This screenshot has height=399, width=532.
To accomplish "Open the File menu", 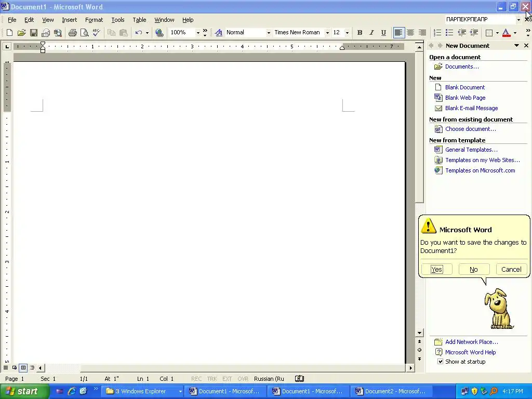I will click(x=12, y=20).
